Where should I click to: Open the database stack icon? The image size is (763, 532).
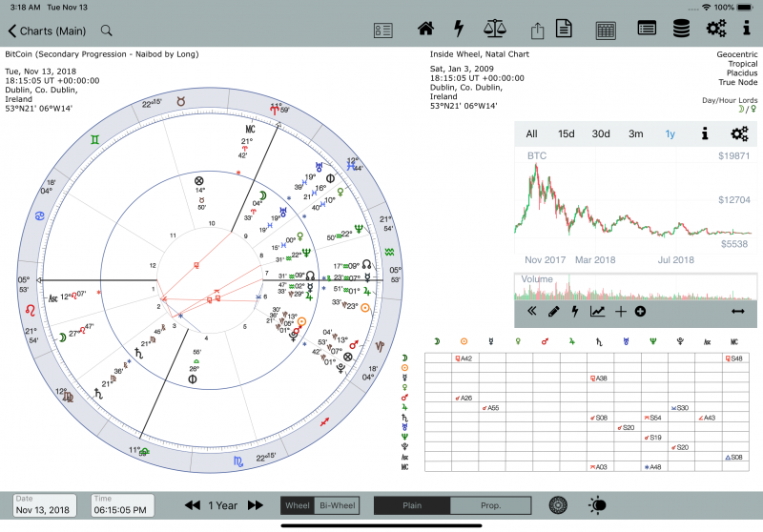[x=681, y=29]
